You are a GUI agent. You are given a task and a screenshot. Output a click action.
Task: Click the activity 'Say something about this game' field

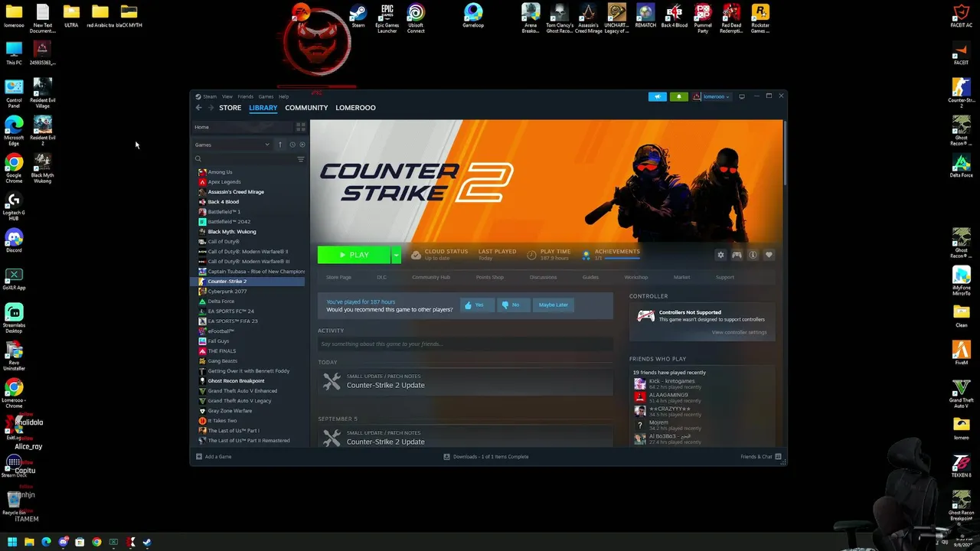[465, 344]
